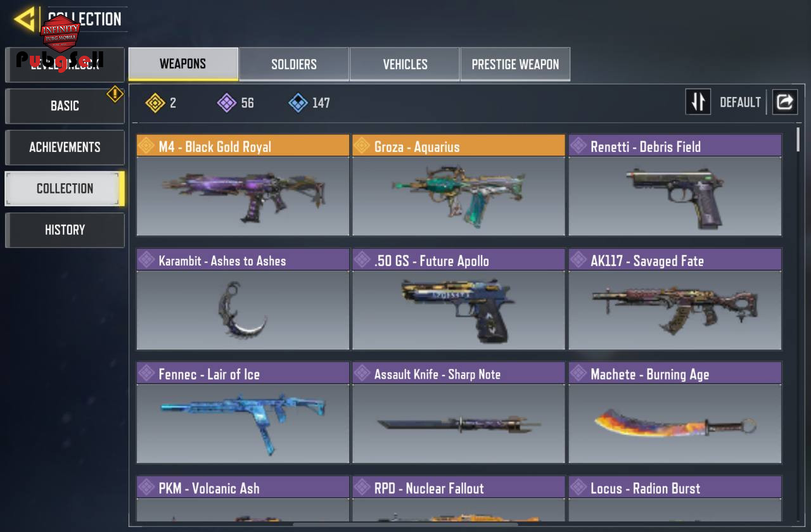Open the Achievements section

(65, 147)
